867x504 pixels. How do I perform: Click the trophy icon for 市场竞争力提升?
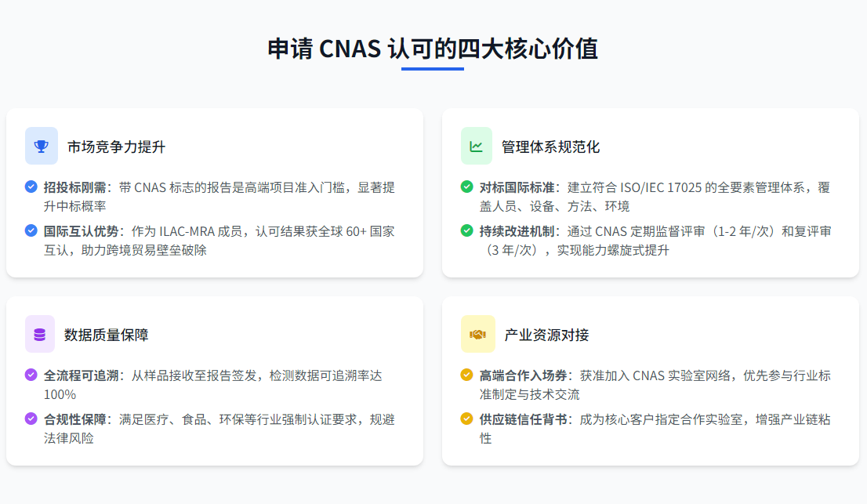click(42, 146)
